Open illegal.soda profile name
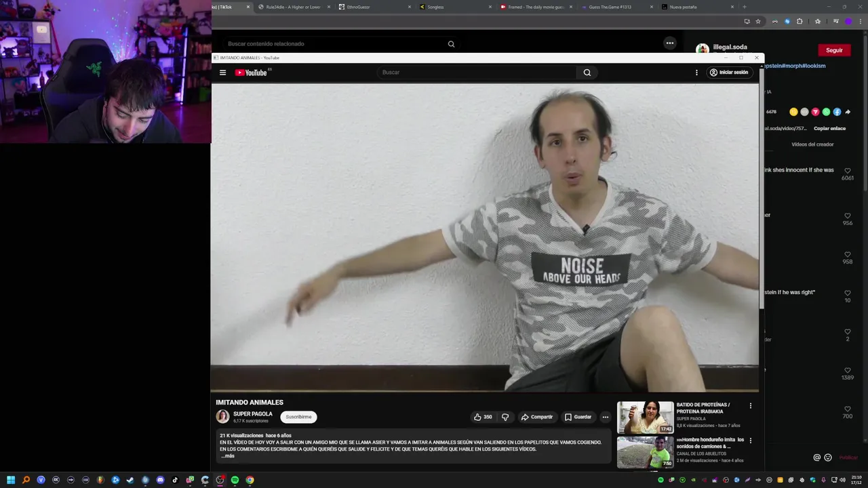Screen dimensions: 868x488 point(730,47)
